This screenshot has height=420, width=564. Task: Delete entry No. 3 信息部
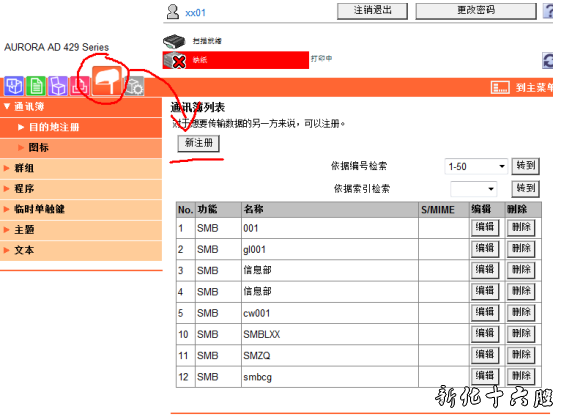click(x=521, y=270)
